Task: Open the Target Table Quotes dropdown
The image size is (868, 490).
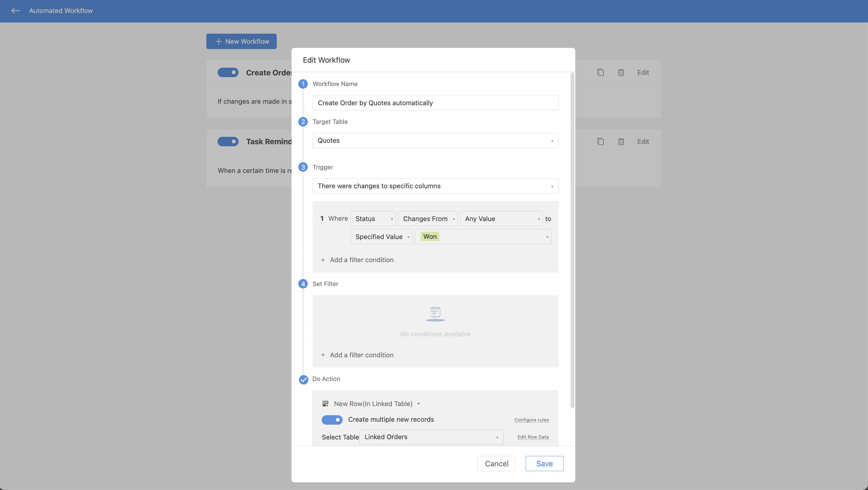Action: pos(435,140)
